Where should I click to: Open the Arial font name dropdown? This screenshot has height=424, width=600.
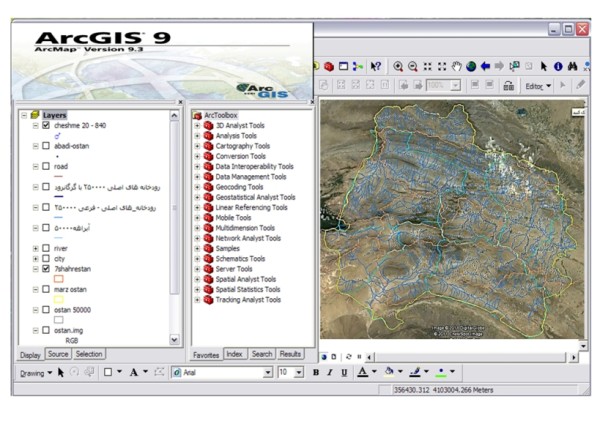click(267, 372)
